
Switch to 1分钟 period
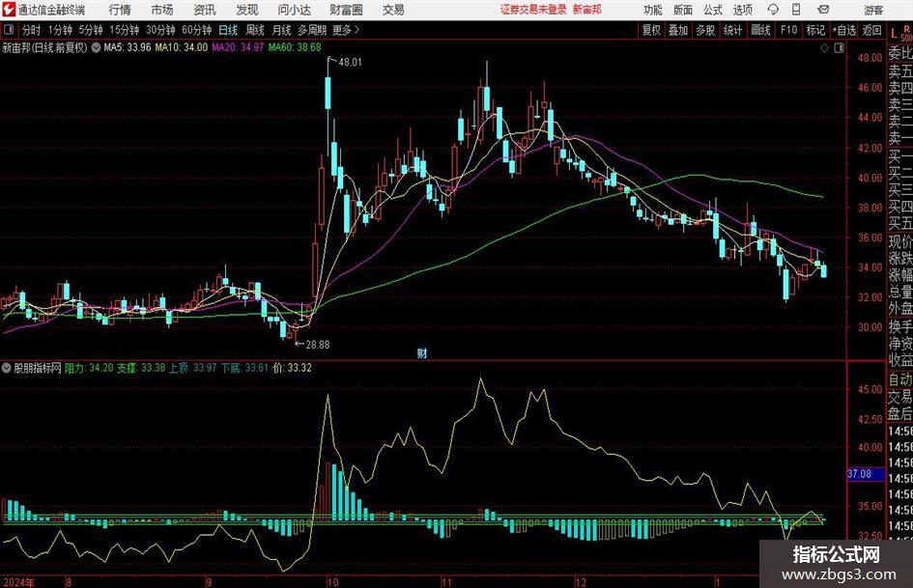[60, 30]
